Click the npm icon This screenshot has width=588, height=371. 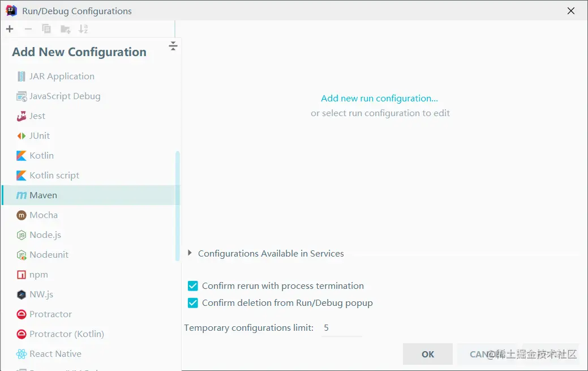click(x=22, y=275)
